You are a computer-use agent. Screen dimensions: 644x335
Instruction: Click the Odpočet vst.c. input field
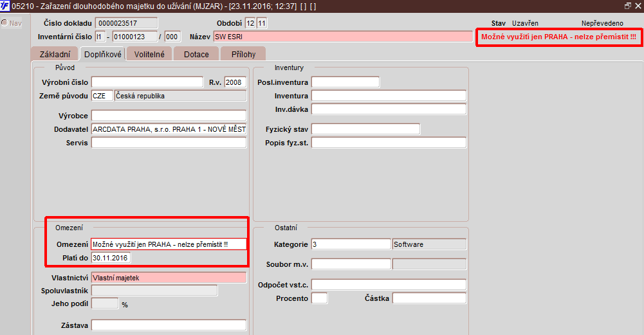coord(389,284)
